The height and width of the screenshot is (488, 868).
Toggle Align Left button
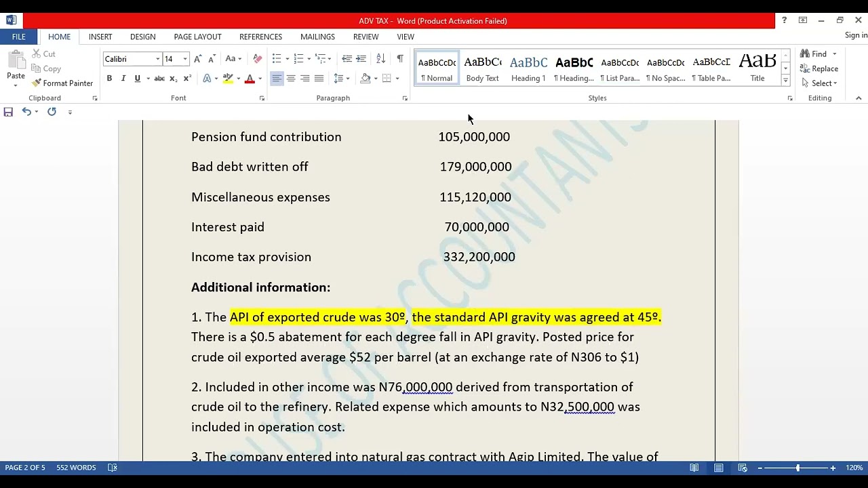click(x=277, y=79)
